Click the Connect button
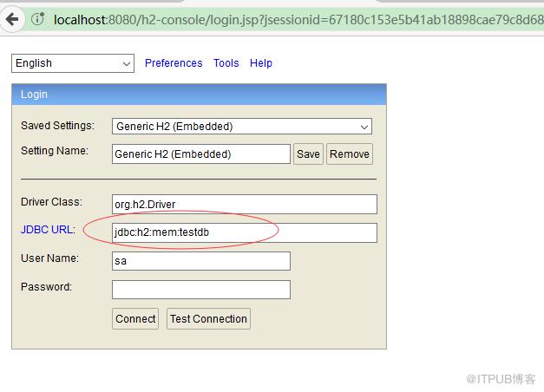Image resolution: width=544 pixels, height=392 pixels. coord(135,319)
